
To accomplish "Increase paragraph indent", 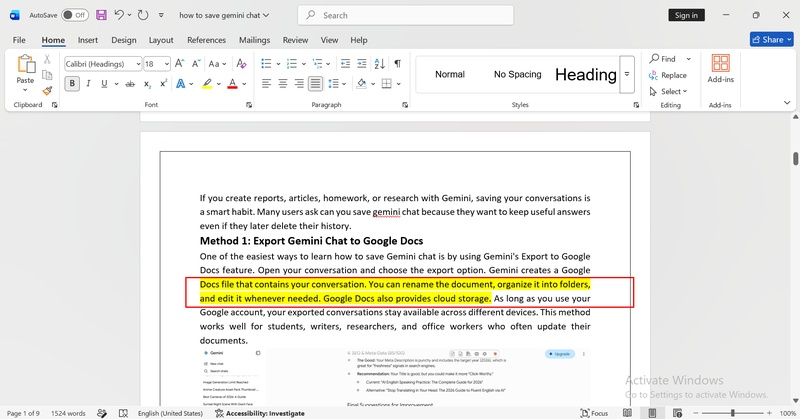I will point(362,64).
